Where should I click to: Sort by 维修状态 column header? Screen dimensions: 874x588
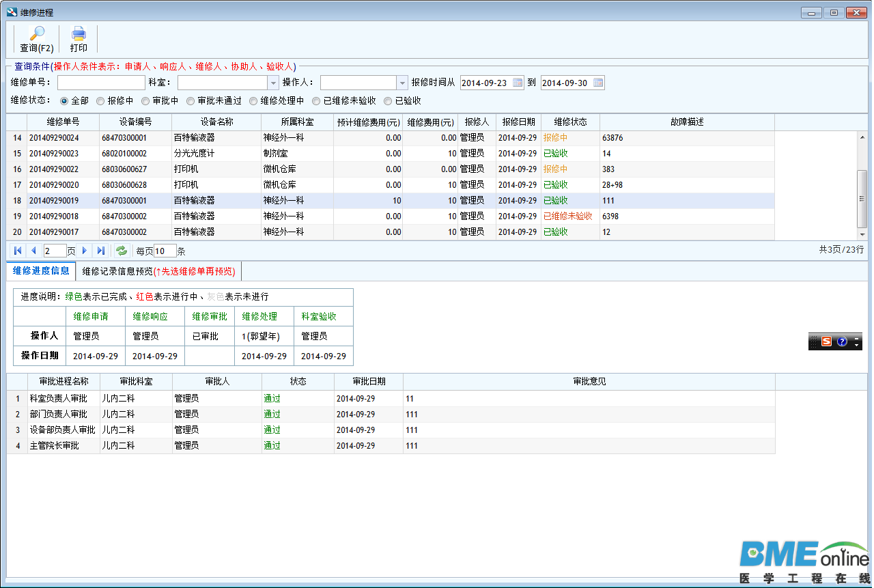point(570,122)
